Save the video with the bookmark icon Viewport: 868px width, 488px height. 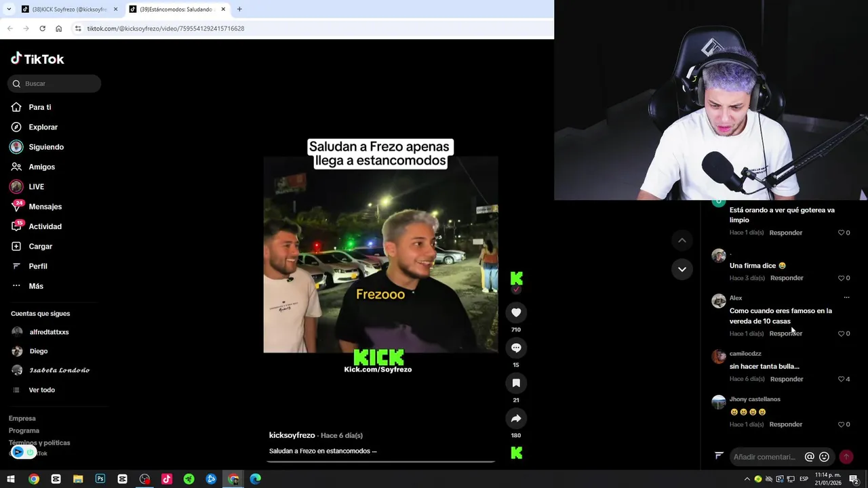point(516,383)
